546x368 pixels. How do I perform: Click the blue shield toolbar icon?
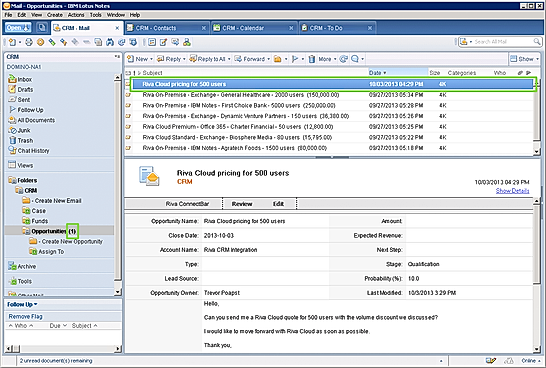tap(133, 42)
